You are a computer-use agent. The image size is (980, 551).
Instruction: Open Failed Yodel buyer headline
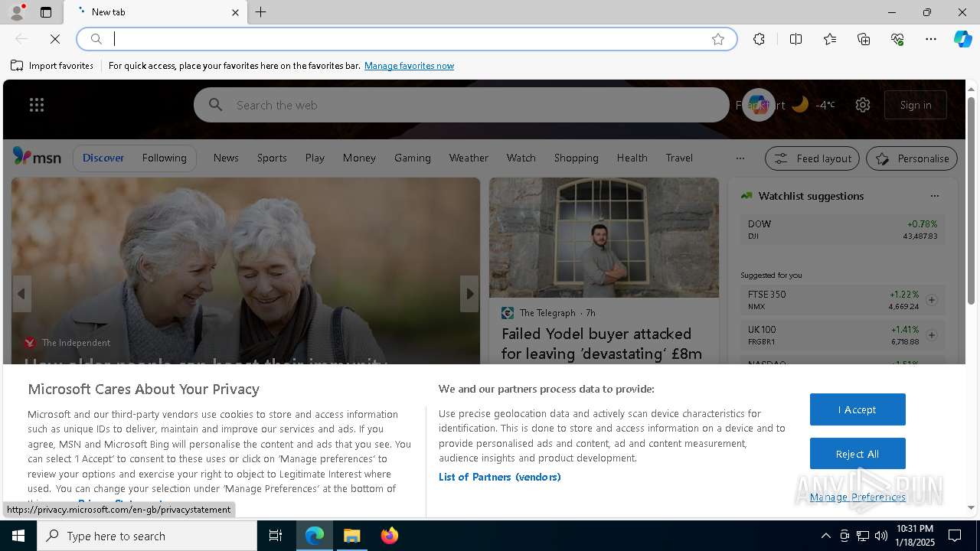point(602,344)
